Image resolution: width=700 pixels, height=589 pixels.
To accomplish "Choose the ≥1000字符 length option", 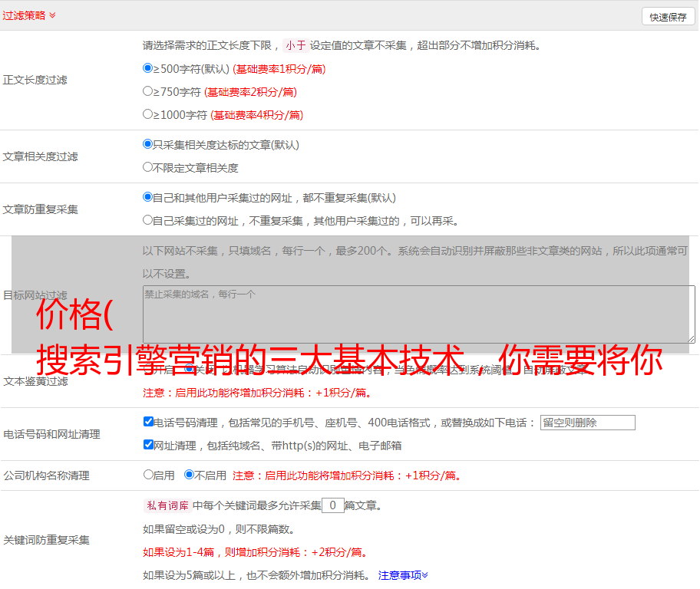I will 148,114.
